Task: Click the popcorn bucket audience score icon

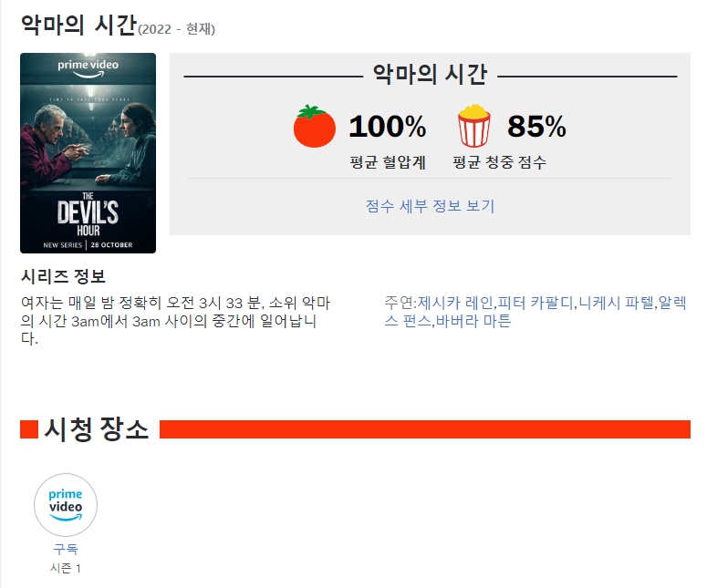Action: tap(473, 126)
